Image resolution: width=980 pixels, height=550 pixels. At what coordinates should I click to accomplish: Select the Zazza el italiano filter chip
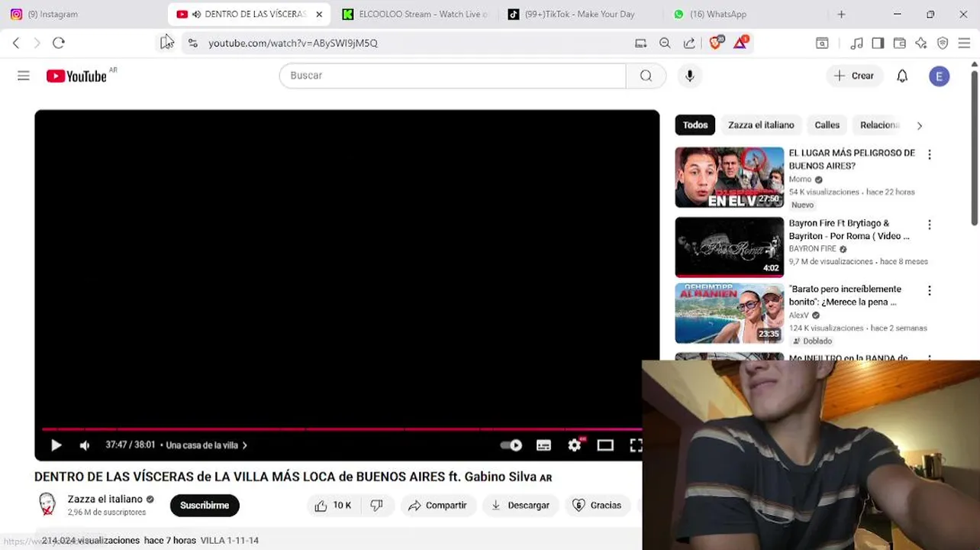point(761,125)
